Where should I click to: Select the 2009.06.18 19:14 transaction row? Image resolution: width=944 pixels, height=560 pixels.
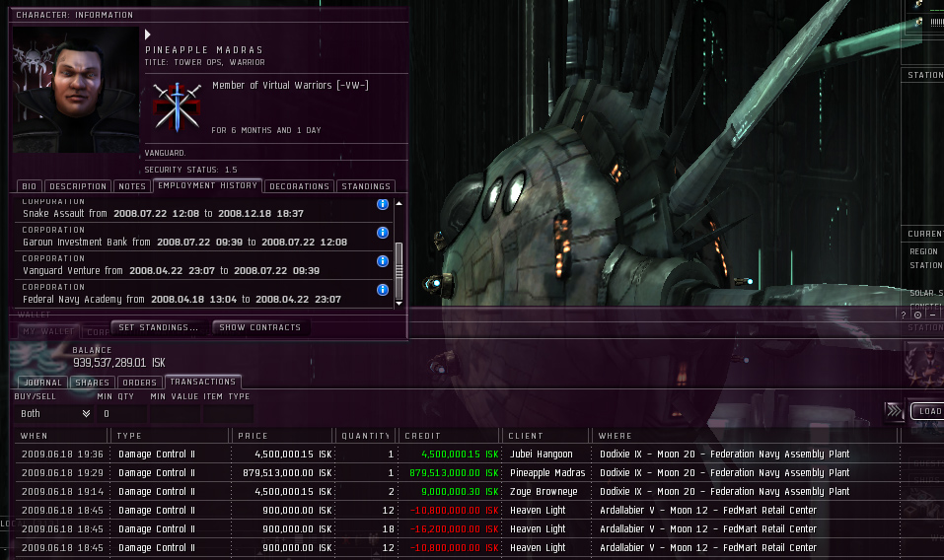(458, 491)
